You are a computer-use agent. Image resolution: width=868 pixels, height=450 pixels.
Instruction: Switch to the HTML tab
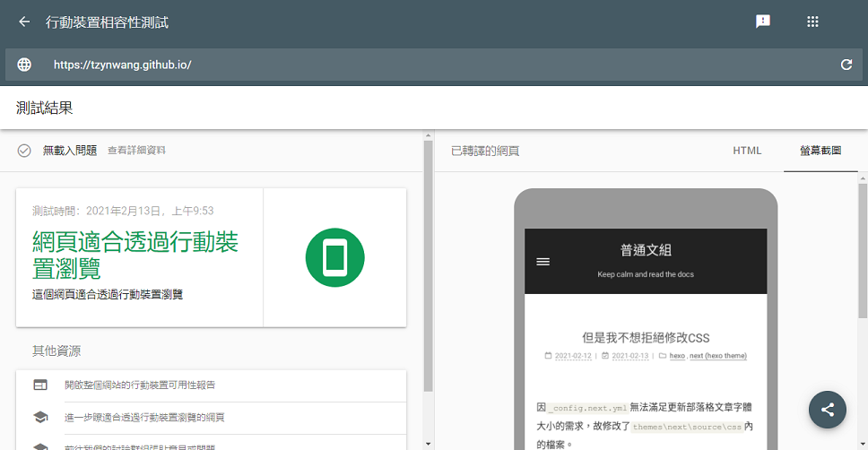[x=747, y=151]
